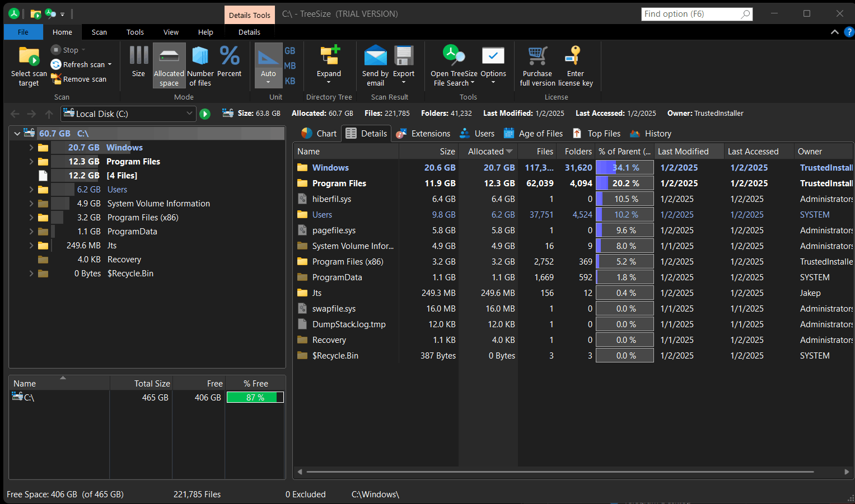Expand the Windows folder in tree
The width and height of the screenshot is (855, 504).
pos(31,148)
